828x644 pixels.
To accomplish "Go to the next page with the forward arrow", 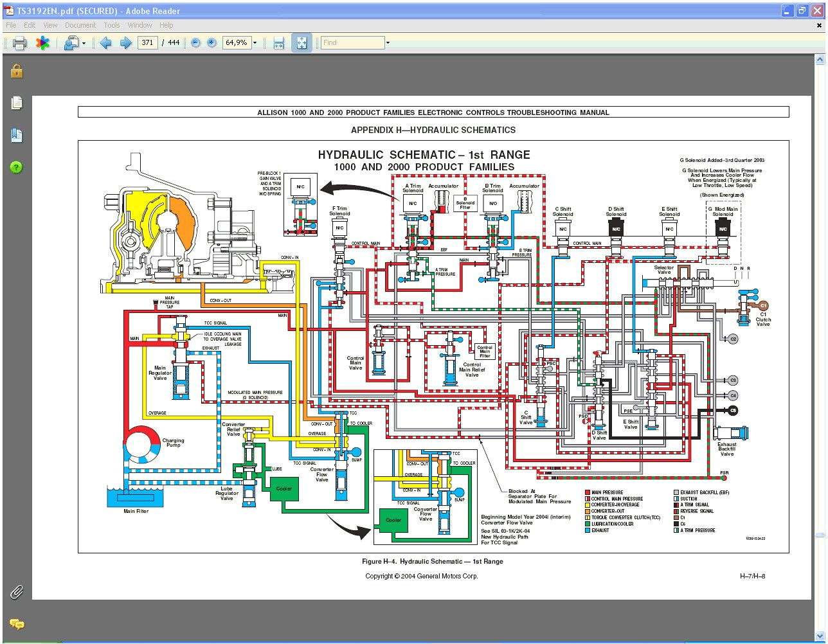I will pos(125,42).
